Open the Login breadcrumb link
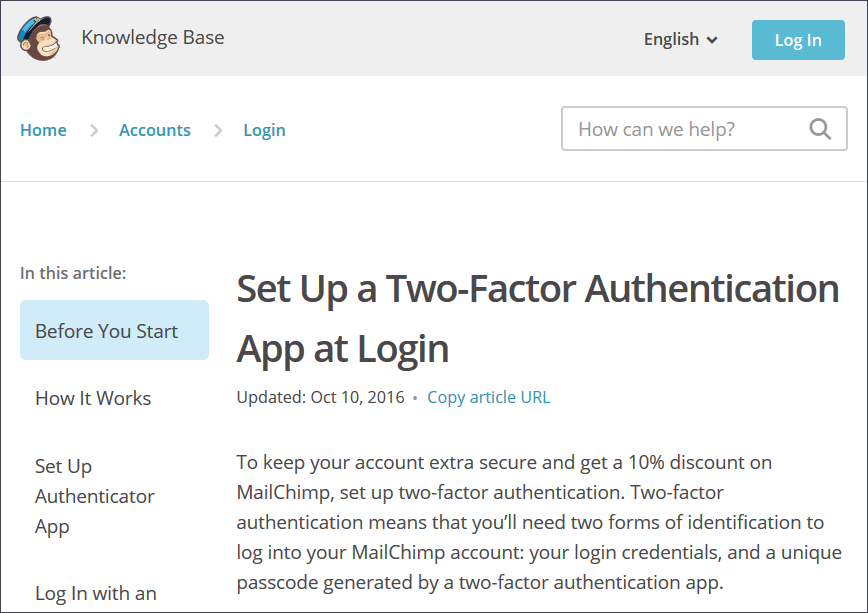This screenshot has height=613, width=868. [264, 131]
